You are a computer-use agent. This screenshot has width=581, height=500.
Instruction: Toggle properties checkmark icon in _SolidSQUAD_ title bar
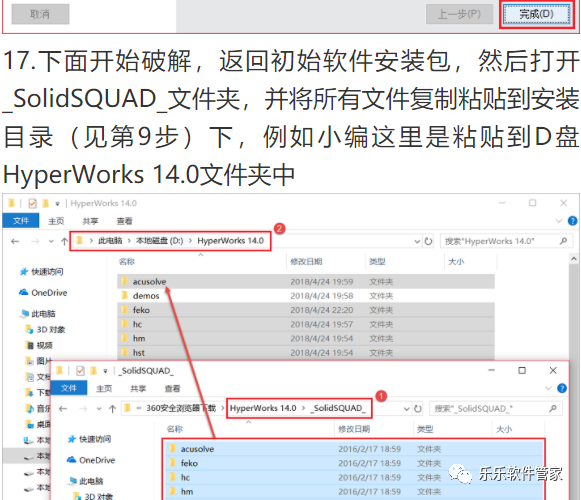click(80, 371)
